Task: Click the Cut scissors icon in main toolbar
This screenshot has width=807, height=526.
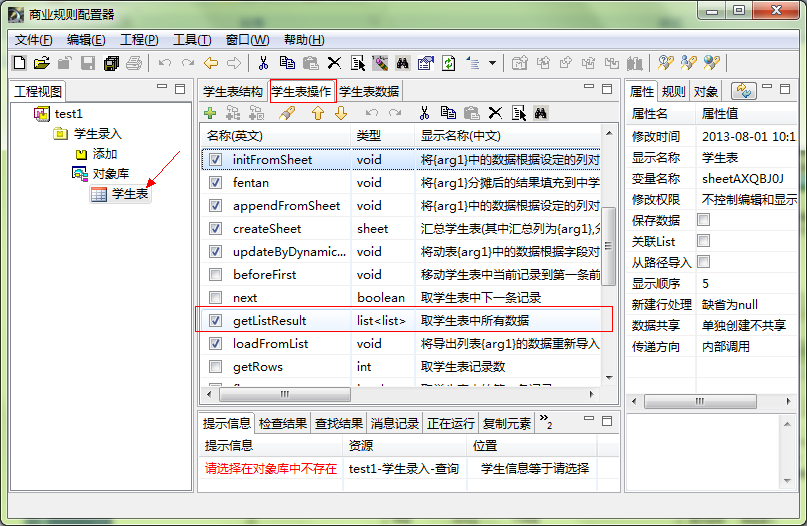Action: coord(264,63)
